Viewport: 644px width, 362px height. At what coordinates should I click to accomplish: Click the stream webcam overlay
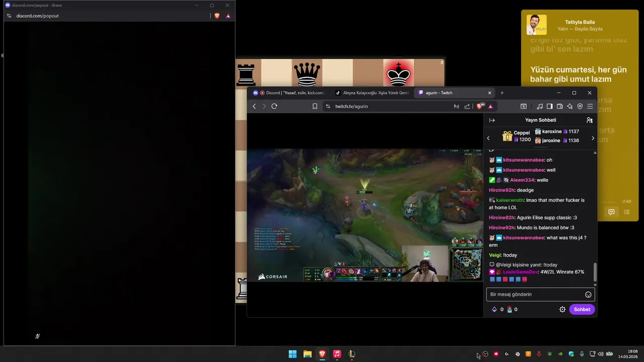pyautogui.click(x=426, y=263)
